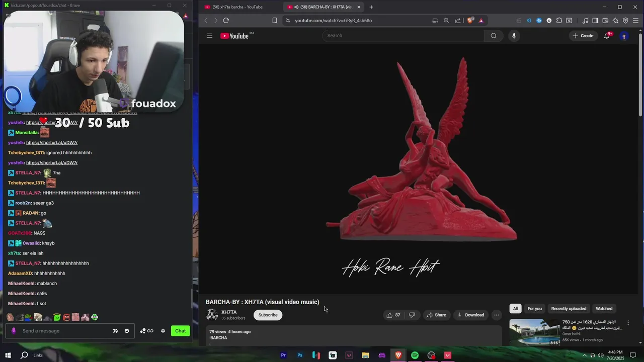This screenshot has height=362, width=644.
Task: Open the extensions puzzle icon
Action: 559,21
